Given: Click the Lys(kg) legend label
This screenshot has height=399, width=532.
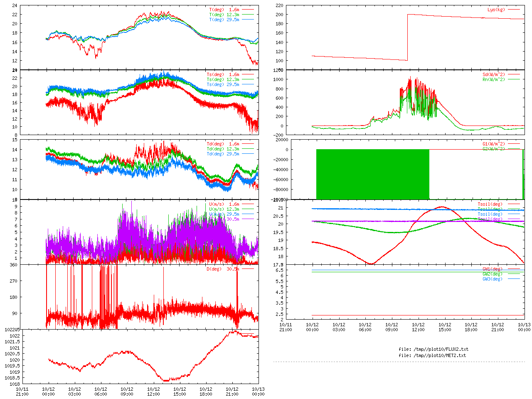Looking at the screenshot, I should pyautogui.click(x=496, y=10).
